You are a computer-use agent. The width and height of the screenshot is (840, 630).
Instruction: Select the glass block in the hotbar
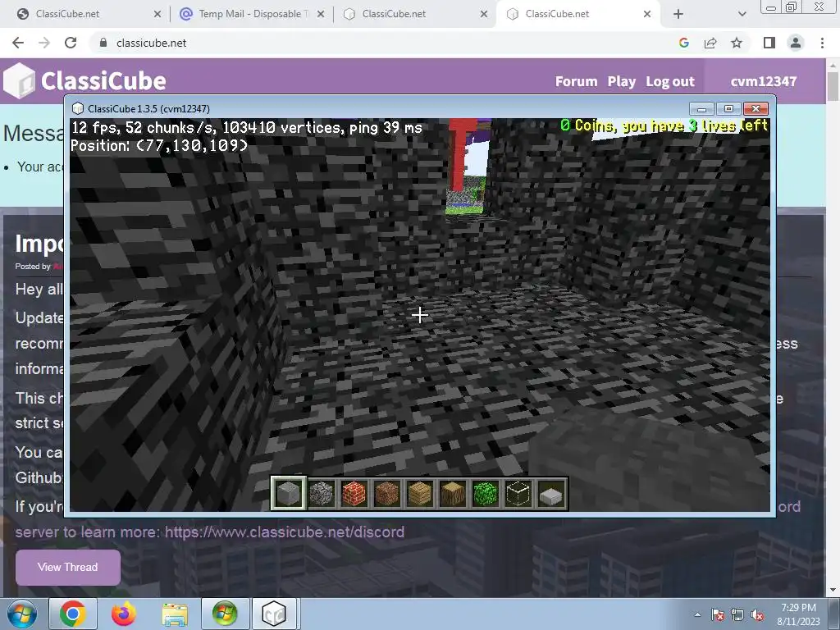(x=518, y=493)
